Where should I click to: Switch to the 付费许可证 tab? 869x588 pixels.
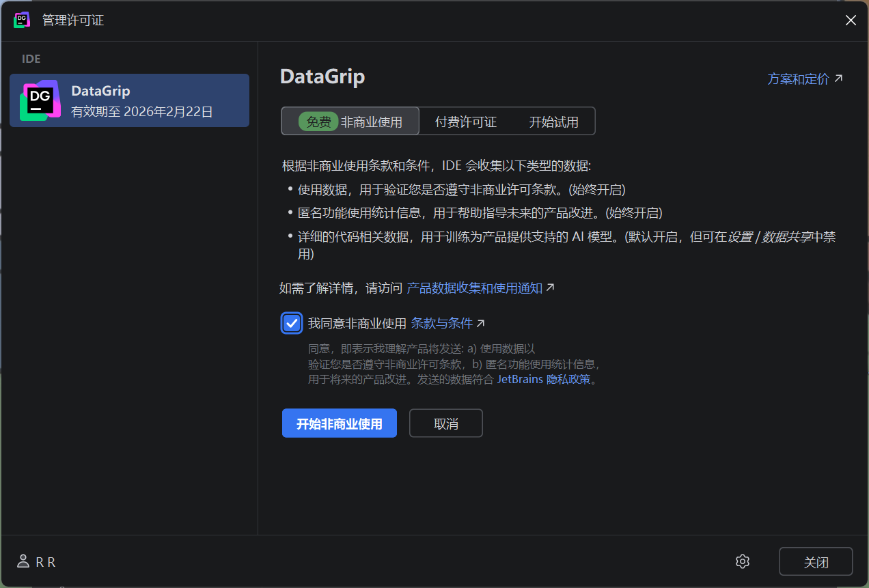coord(466,122)
